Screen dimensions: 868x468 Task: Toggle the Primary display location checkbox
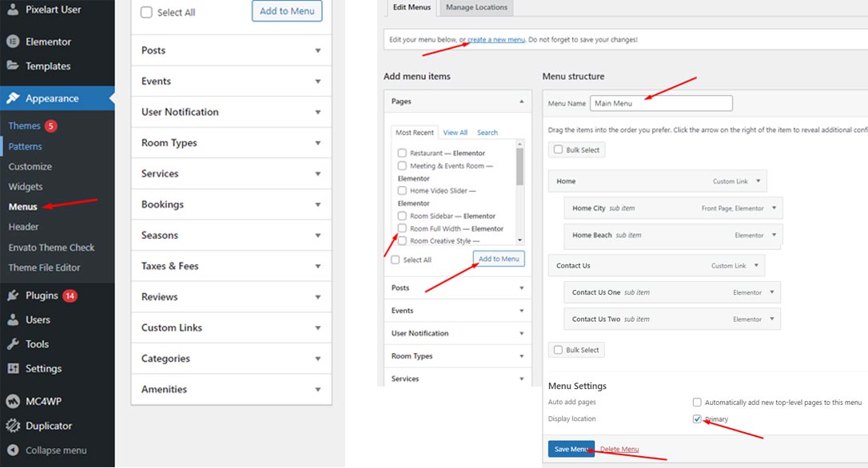click(697, 418)
